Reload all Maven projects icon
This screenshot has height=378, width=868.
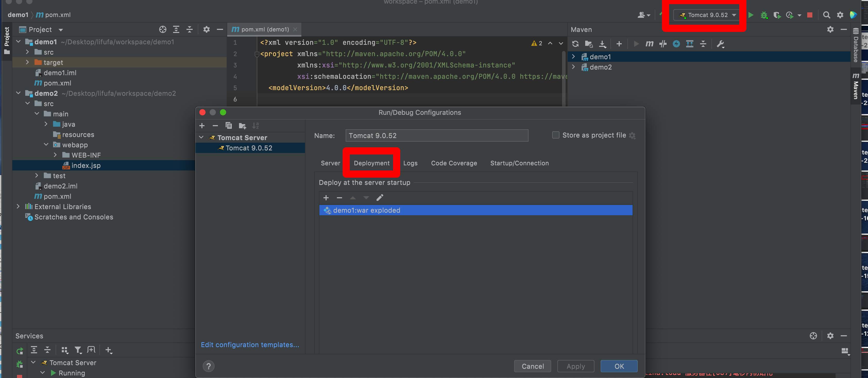click(x=575, y=44)
